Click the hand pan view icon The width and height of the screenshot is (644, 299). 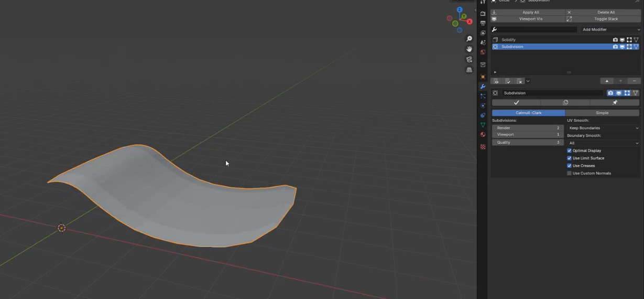(469, 49)
